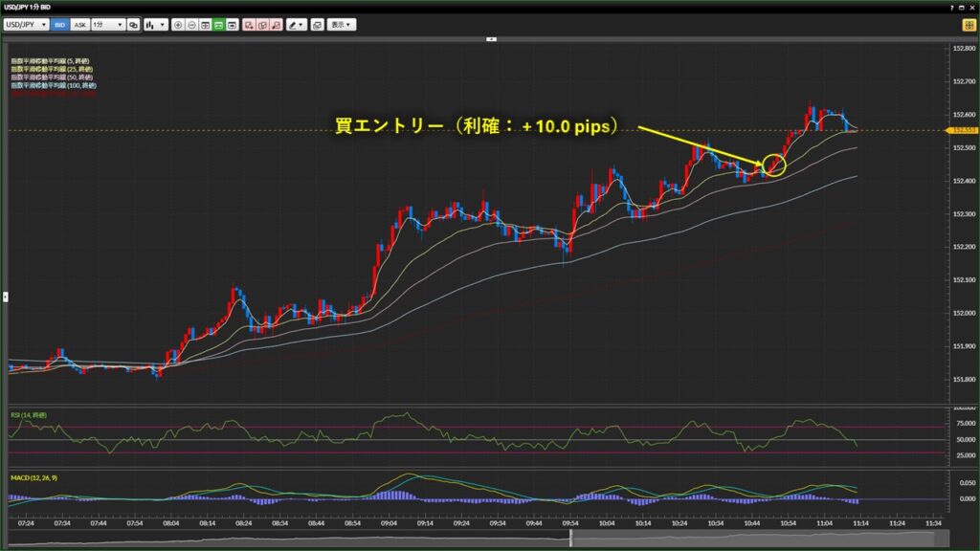The image size is (980, 551).
Task: Click the zoom out minus icon
Action: (x=192, y=24)
